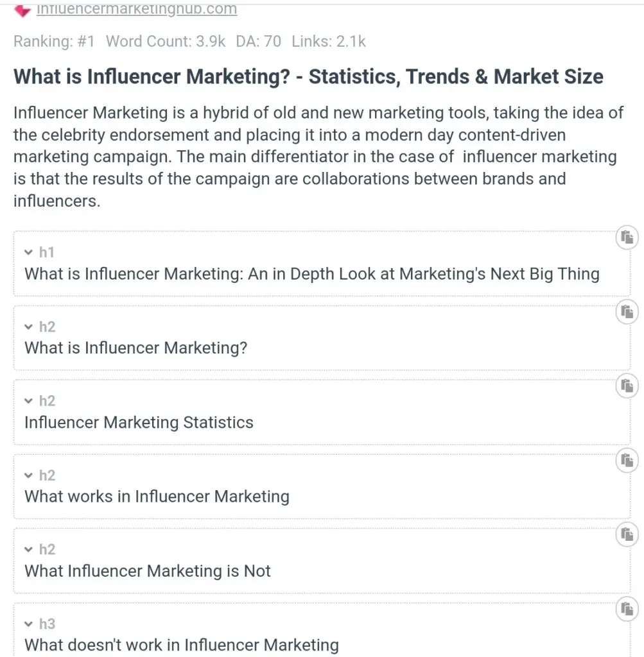Collapse the chevron above "What is Influencer Marketing?"
The width and height of the screenshot is (644, 657).
click(28, 327)
